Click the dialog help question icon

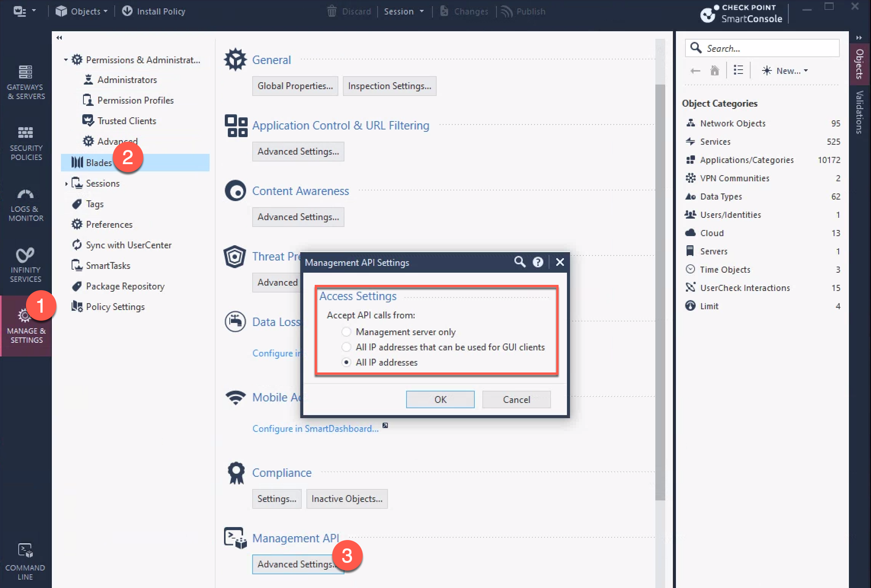tap(538, 262)
